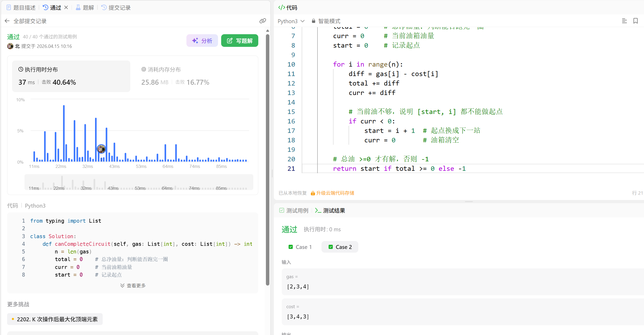Close the 通过 tab with the X
644x335 pixels.
pos(66,8)
